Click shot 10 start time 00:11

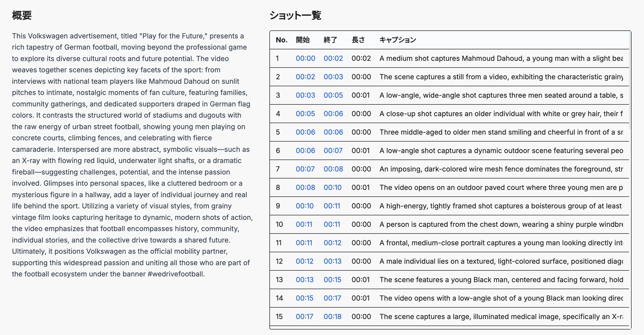[304, 224]
